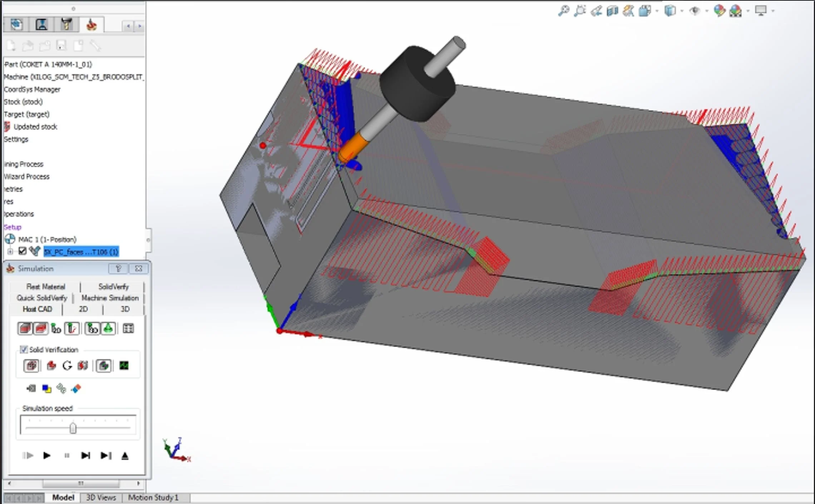Adjust the Simulation speed slider handle
The height and width of the screenshot is (504, 815).
click(73, 428)
